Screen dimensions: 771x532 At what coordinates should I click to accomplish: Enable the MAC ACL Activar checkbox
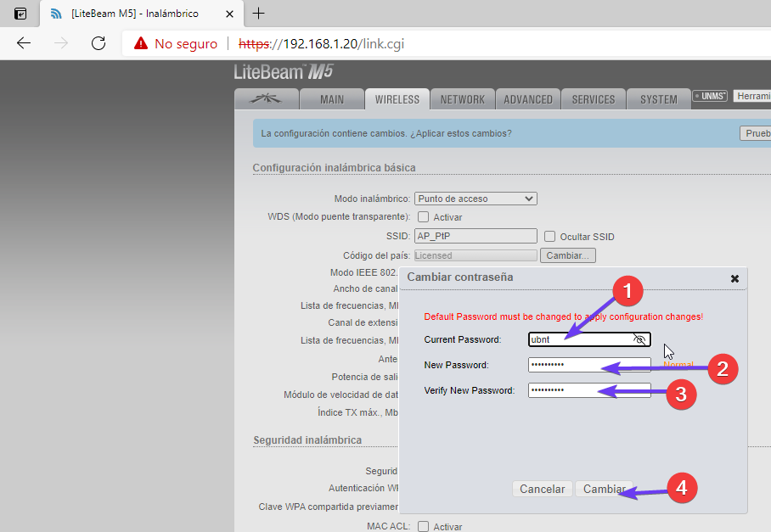pos(423,526)
